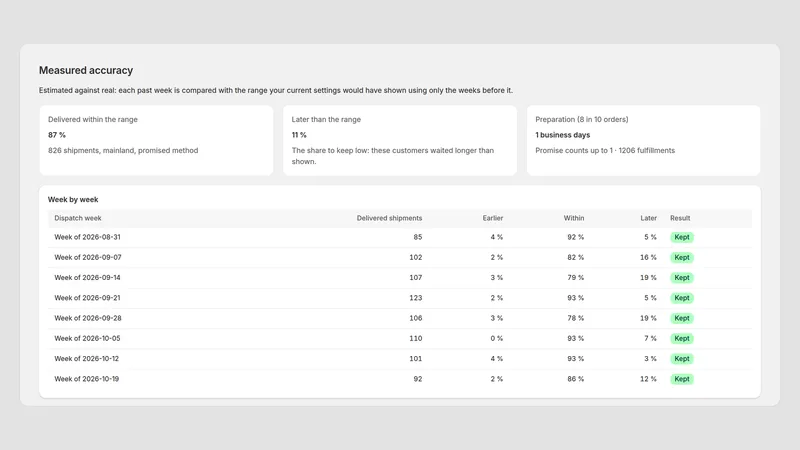The height and width of the screenshot is (450, 800).
Task: Click the Dispatch week column header
Action: pyautogui.click(x=78, y=218)
